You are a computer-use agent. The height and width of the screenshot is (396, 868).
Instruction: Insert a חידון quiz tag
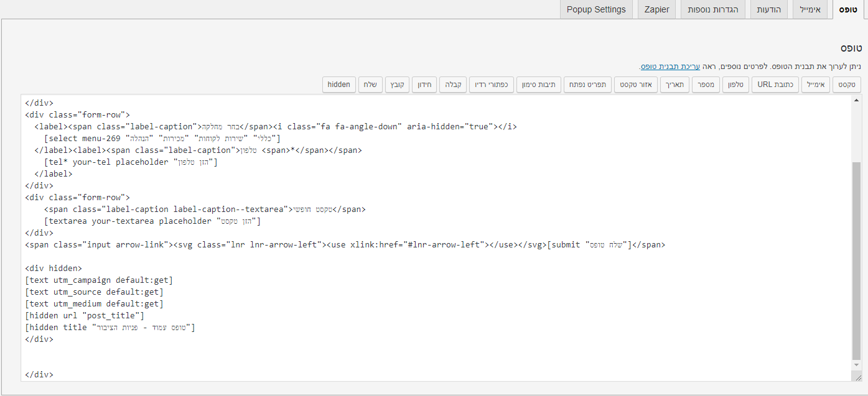pyautogui.click(x=424, y=85)
